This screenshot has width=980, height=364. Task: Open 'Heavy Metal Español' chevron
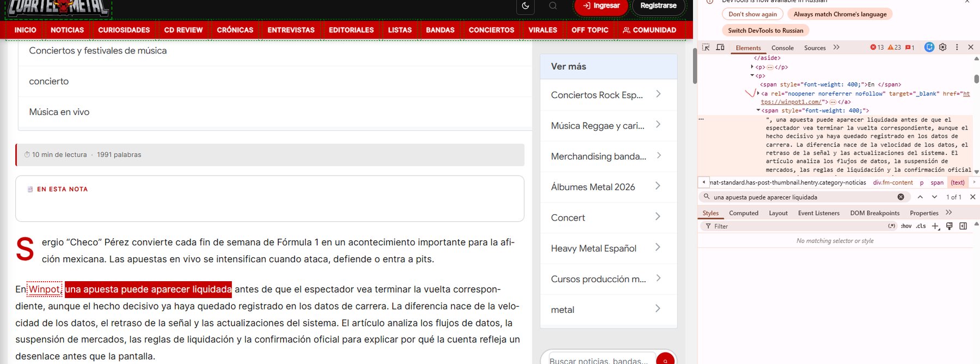coord(658,247)
